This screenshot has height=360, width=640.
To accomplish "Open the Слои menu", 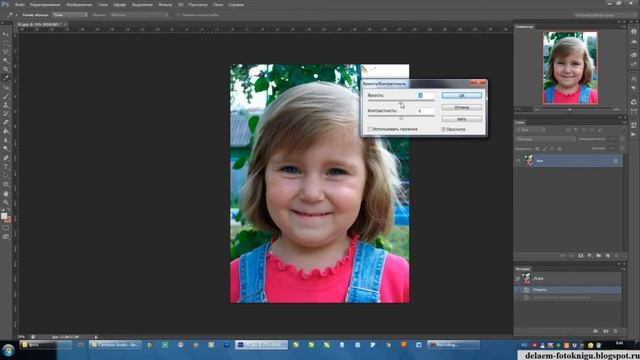I will click(x=103, y=4).
